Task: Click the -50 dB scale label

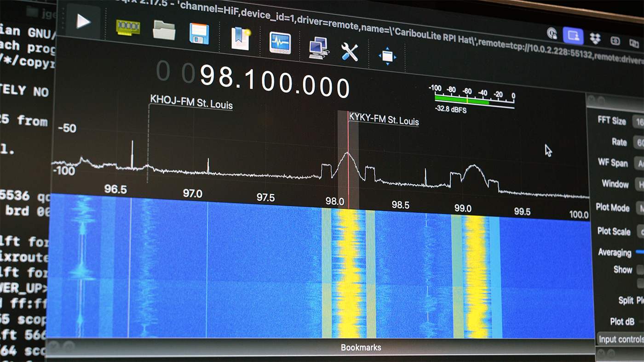Action: point(67,128)
